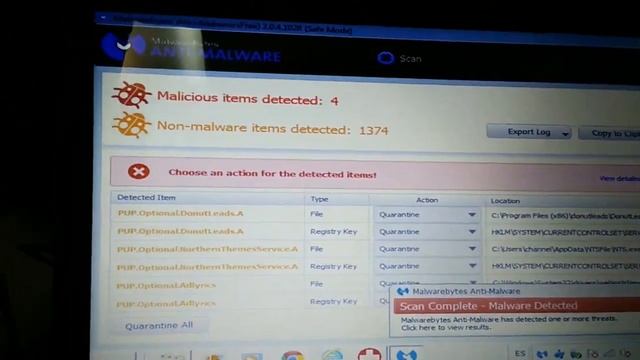Click the C:\Program Files (x86)\donutleads location

click(x=565, y=216)
